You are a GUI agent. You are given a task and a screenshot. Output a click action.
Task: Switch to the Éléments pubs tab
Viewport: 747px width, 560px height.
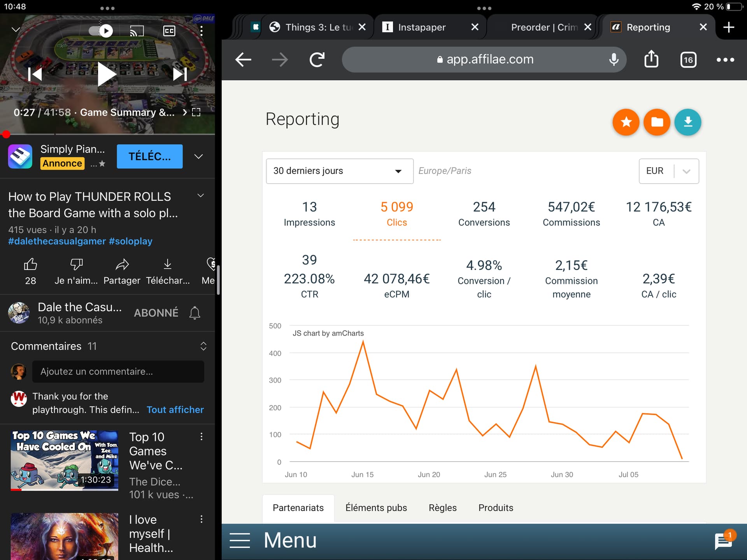(376, 507)
